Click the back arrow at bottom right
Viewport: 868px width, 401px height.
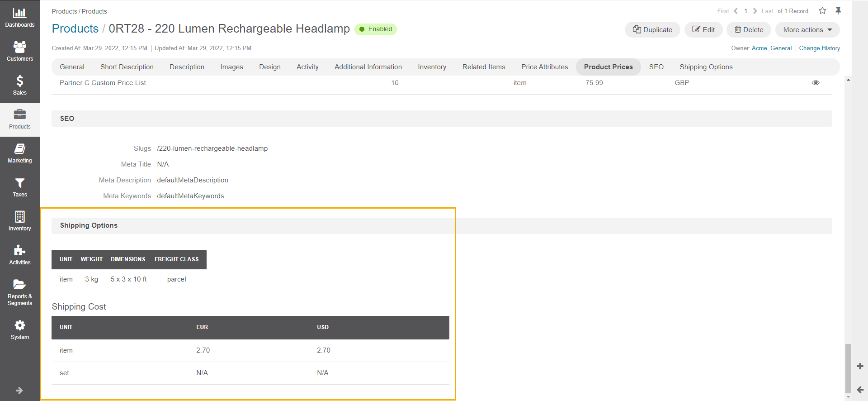tap(860, 390)
